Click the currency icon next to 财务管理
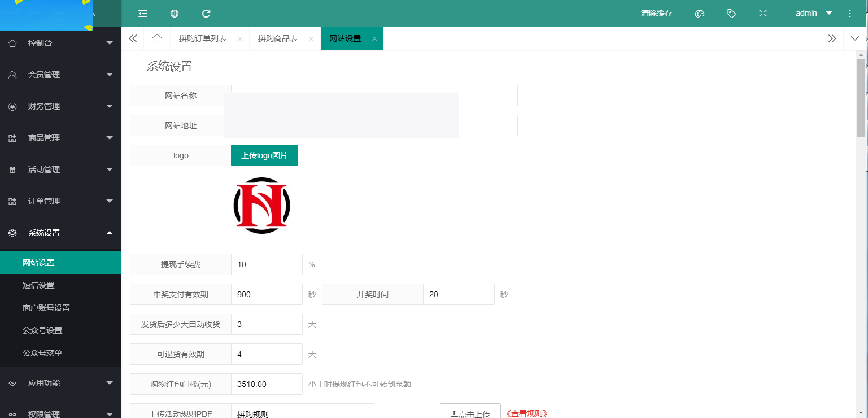Screen dimensions: 868x418 [12, 106]
